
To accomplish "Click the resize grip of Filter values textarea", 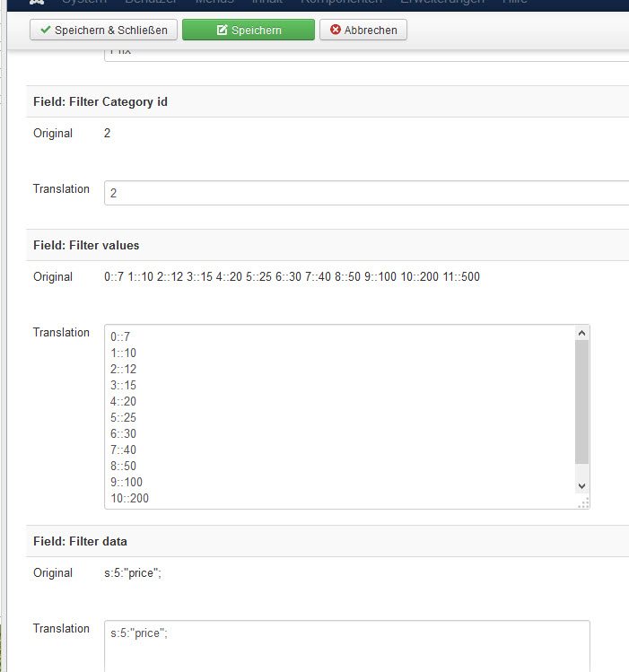I will point(583,502).
